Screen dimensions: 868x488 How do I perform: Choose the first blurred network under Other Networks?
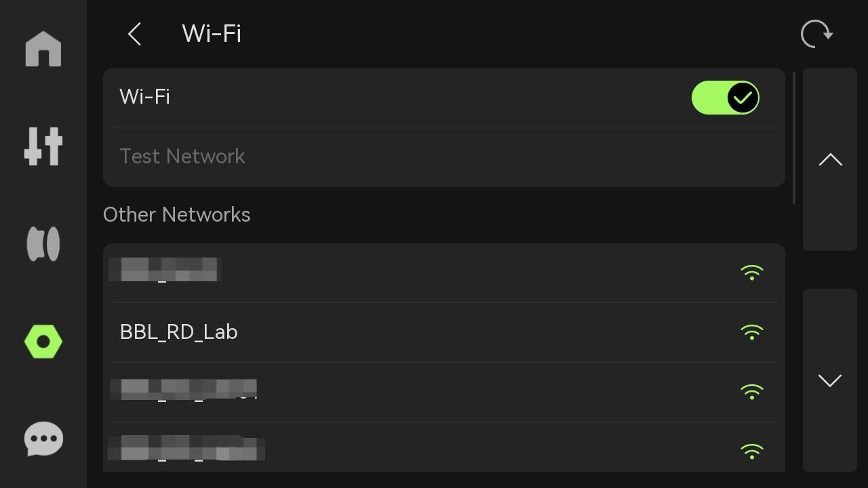444,272
